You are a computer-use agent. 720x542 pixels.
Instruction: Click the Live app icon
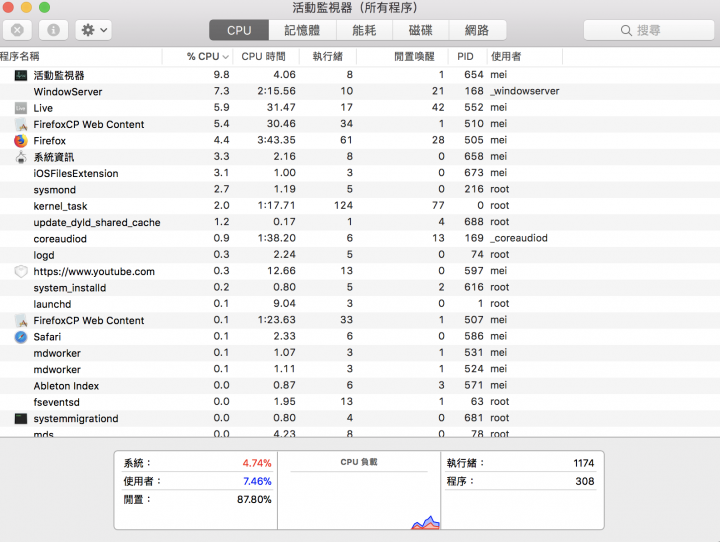click(x=21, y=108)
